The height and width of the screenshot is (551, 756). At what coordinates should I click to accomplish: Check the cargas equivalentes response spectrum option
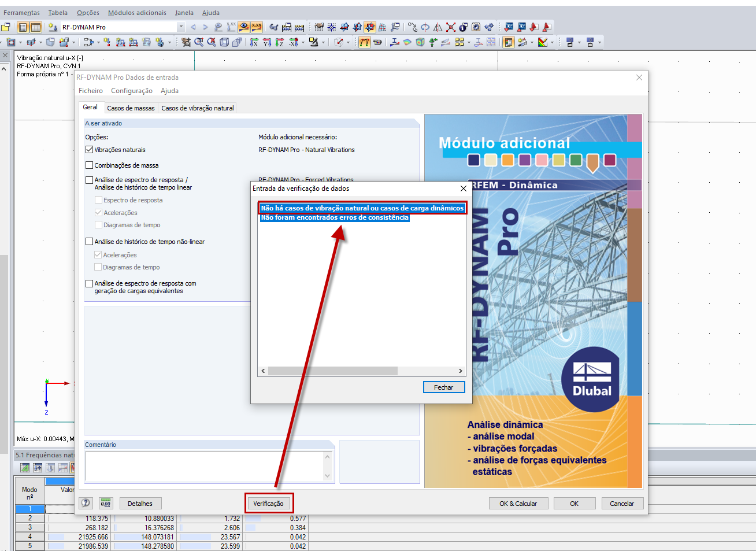pyautogui.click(x=90, y=284)
